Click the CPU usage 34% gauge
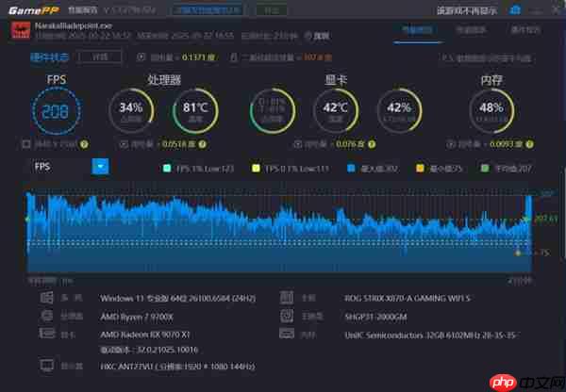 click(x=131, y=110)
